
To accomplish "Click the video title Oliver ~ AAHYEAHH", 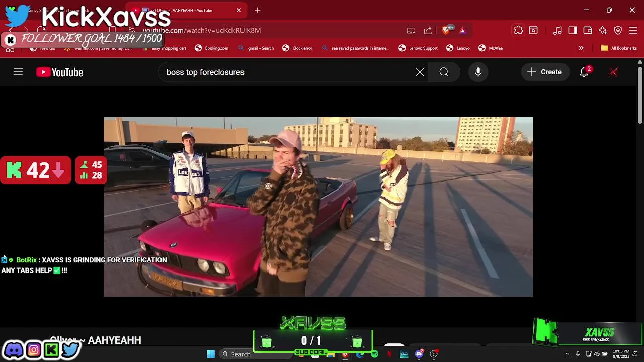I will [x=96, y=340].
